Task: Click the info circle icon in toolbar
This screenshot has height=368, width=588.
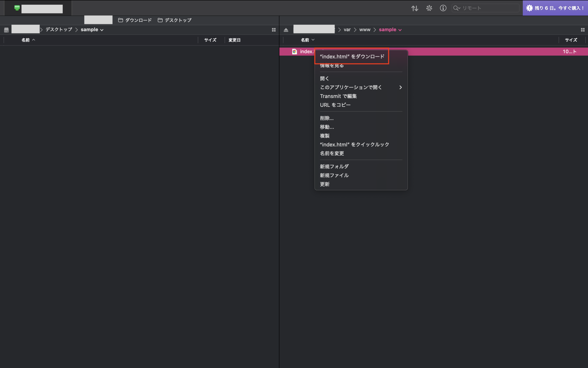Action: 443,8
